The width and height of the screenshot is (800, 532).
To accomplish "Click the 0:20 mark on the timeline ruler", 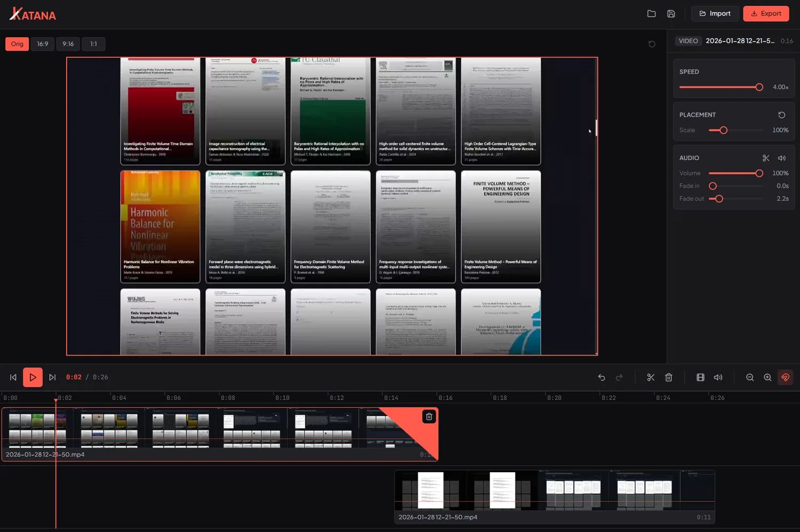I will click(x=554, y=398).
